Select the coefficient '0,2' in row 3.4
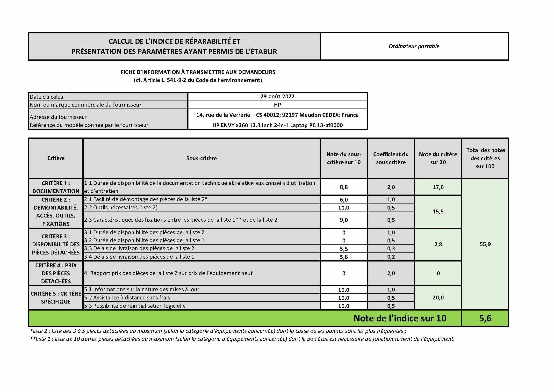This screenshot has height=392, width=554. pos(391,257)
